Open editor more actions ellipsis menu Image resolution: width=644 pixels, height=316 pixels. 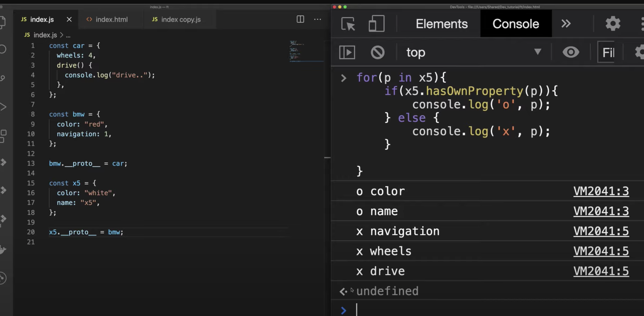pyautogui.click(x=318, y=19)
